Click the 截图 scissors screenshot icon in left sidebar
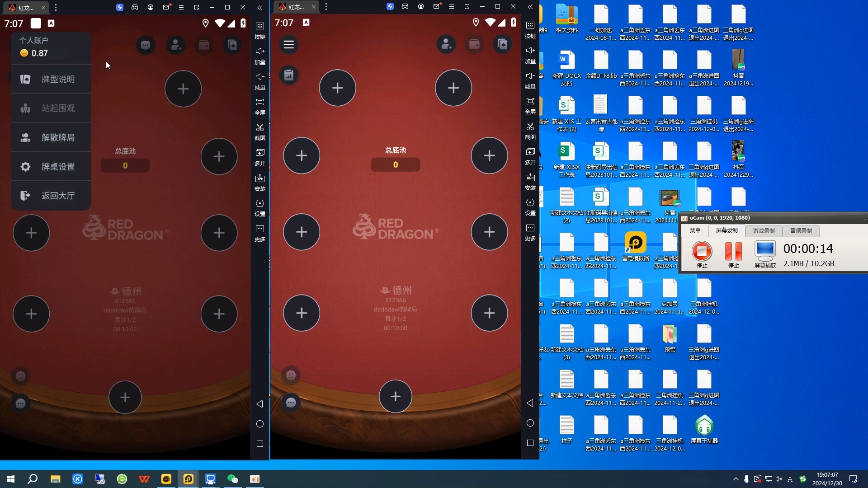 click(x=259, y=128)
